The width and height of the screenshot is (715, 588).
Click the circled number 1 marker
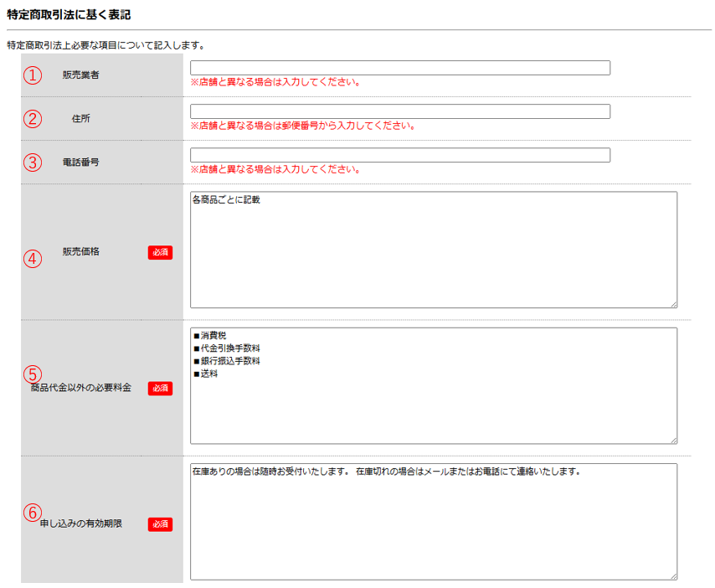(x=32, y=75)
